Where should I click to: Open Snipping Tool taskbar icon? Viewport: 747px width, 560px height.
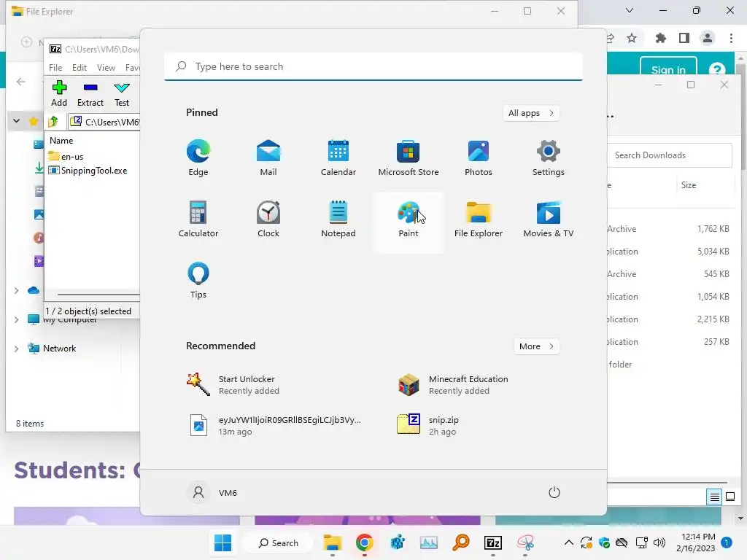coord(525,542)
